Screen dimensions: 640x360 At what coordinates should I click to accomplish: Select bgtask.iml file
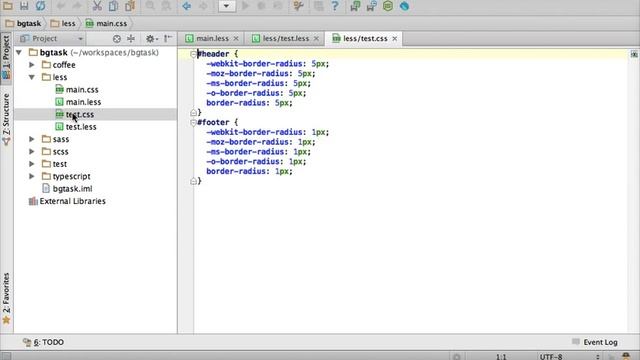(67, 189)
